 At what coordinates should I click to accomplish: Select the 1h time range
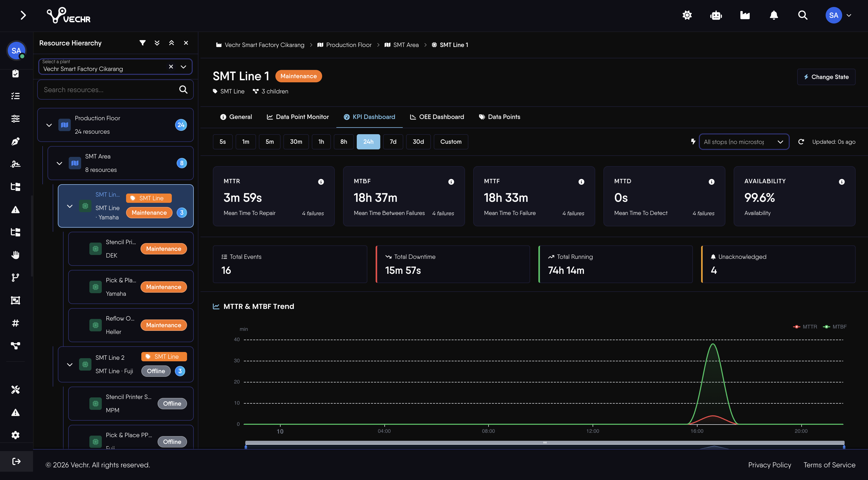[x=321, y=142]
